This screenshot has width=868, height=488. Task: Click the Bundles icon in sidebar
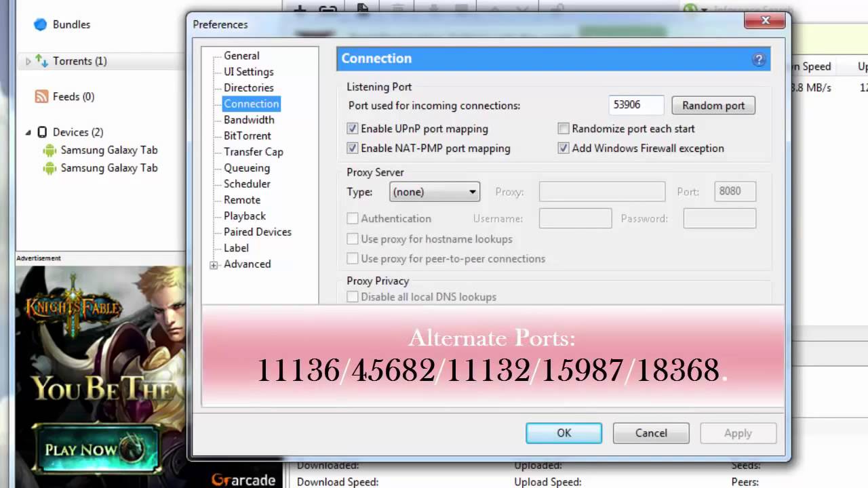pos(41,24)
